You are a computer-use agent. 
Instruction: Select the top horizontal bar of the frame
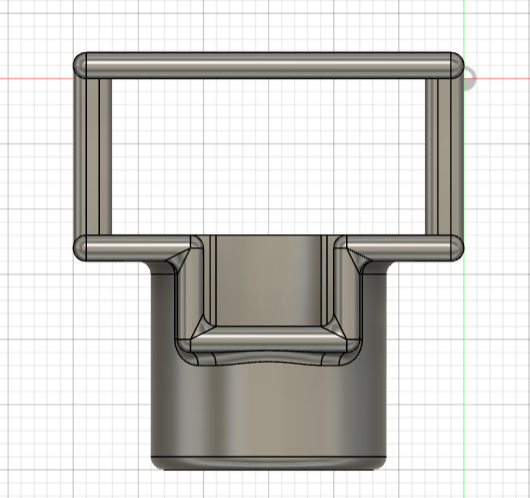[269, 65]
